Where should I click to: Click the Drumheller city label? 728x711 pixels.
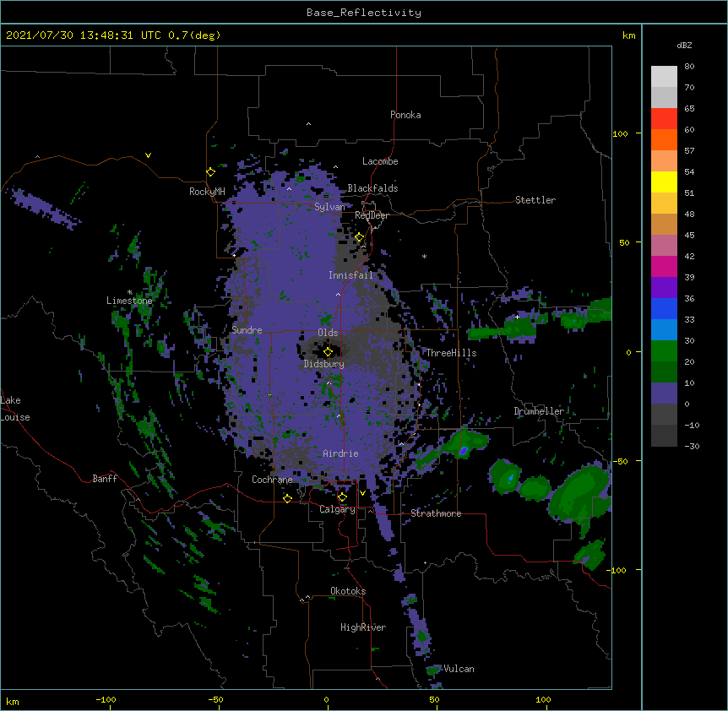(539, 411)
